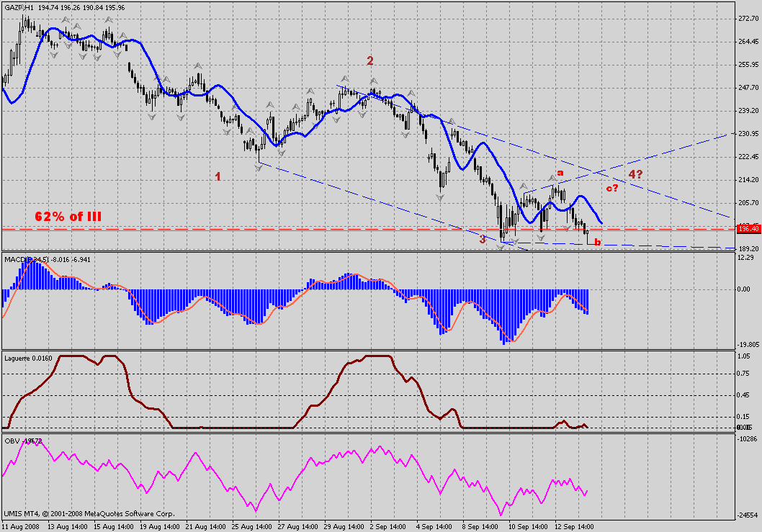Click Laguerre scale value 1.05

click(x=743, y=356)
